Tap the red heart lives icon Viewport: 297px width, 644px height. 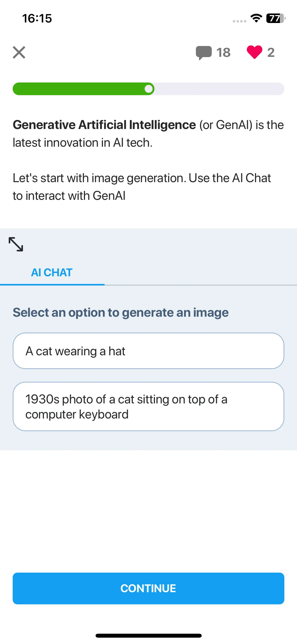pyautogui.click(x=254, y=52)
